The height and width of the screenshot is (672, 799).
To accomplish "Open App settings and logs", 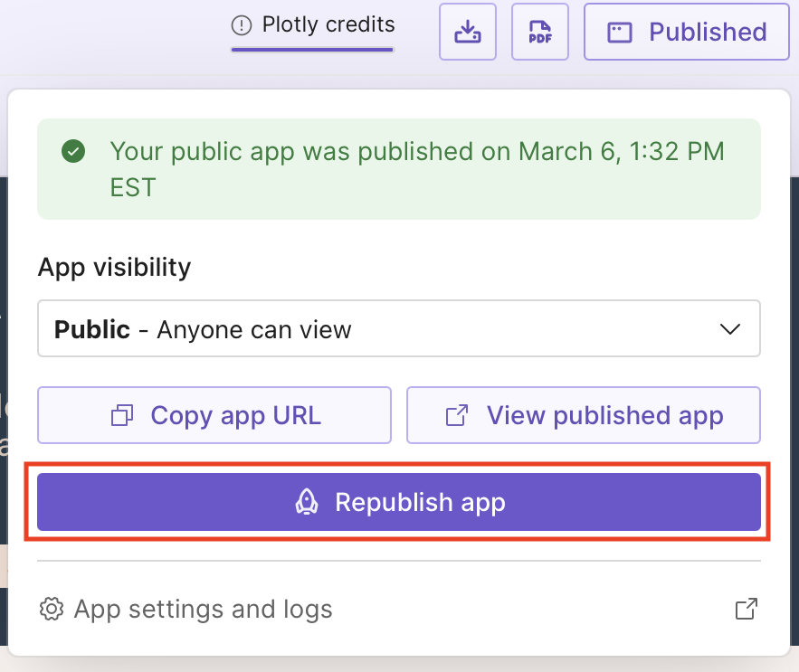I will 203,609.
